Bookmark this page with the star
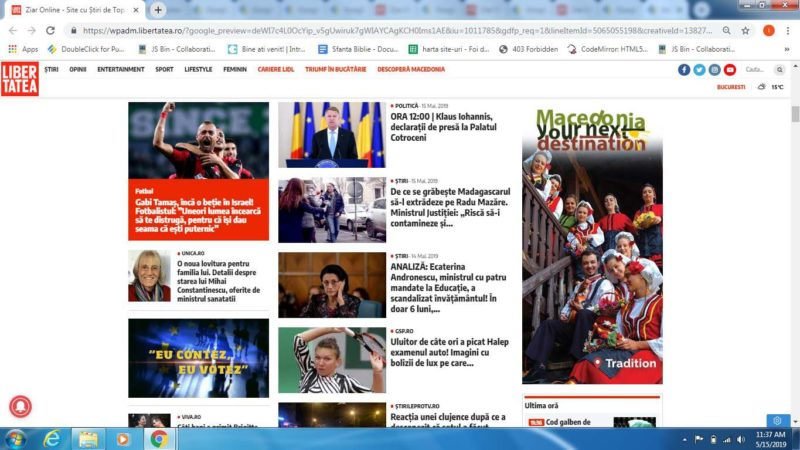The height and width of the screenshot is (450, 800). 745,31
